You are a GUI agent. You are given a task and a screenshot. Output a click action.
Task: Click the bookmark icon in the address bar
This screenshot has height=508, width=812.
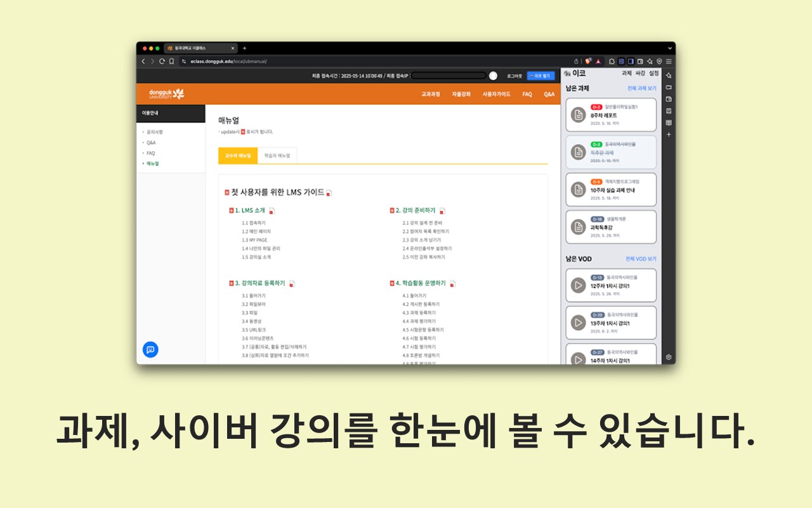click(x=172, y=61)
